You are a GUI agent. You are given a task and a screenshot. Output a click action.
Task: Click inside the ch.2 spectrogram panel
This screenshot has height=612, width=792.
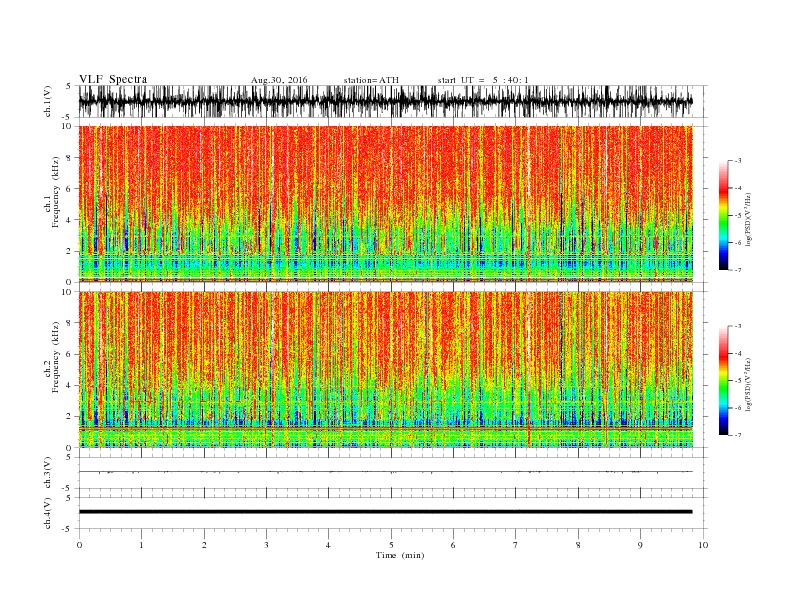386,370
